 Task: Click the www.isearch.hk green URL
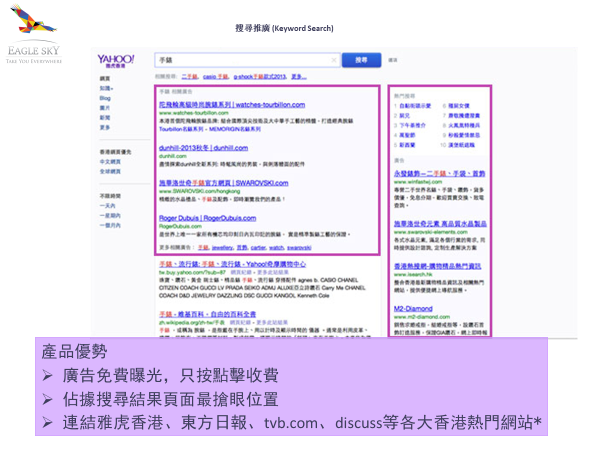coord(413,274)
